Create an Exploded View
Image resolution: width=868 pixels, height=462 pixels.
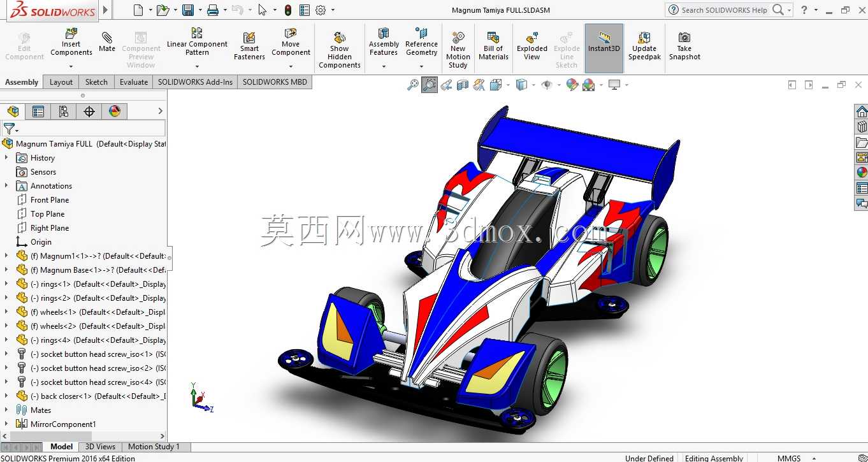point(532,46)
